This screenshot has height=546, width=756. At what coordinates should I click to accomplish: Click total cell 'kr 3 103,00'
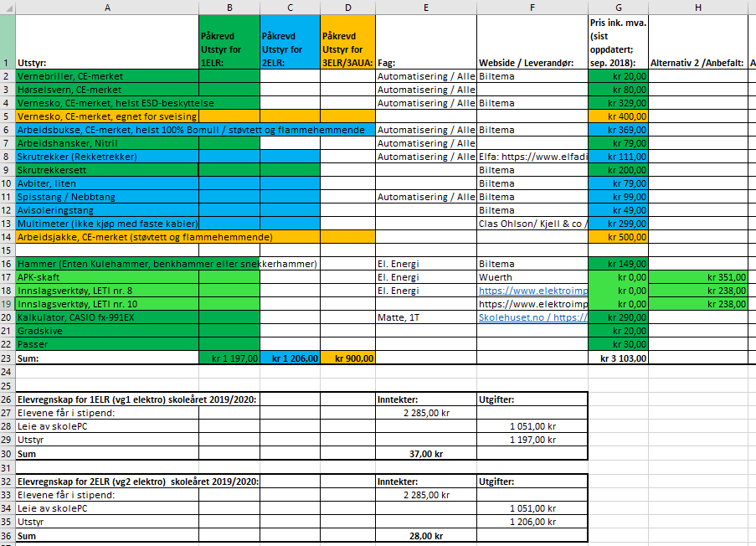(618, 358)
